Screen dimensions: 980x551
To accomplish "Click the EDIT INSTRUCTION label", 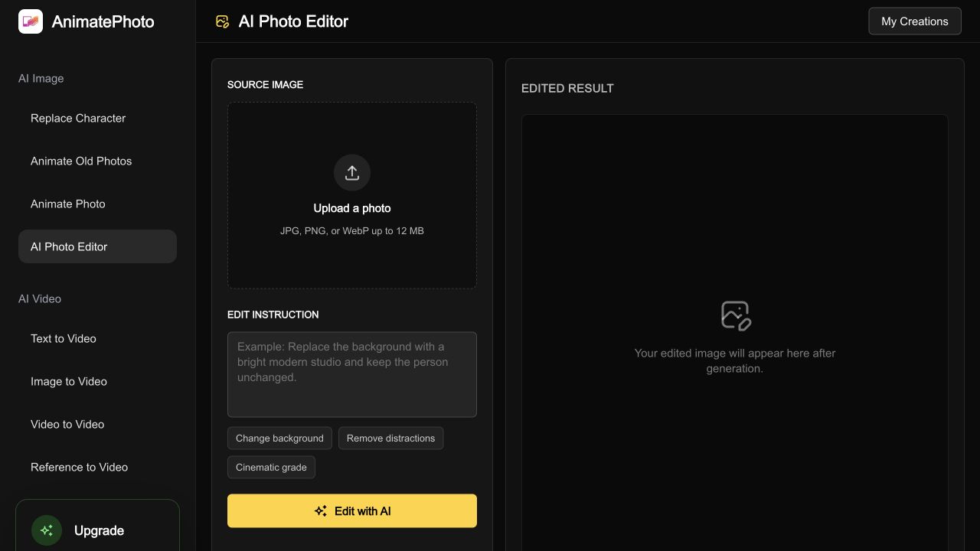I will pyautogui.click(x=273, y=315).
